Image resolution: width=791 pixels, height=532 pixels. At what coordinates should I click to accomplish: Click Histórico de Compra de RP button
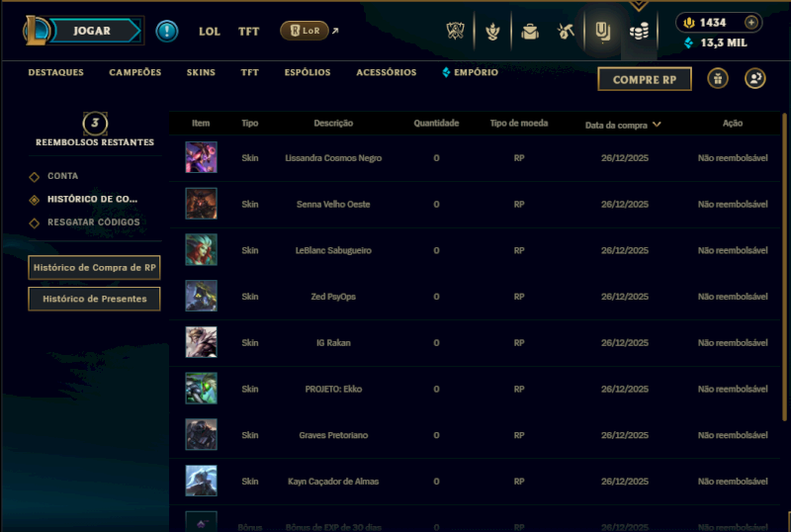coord(94,268)
